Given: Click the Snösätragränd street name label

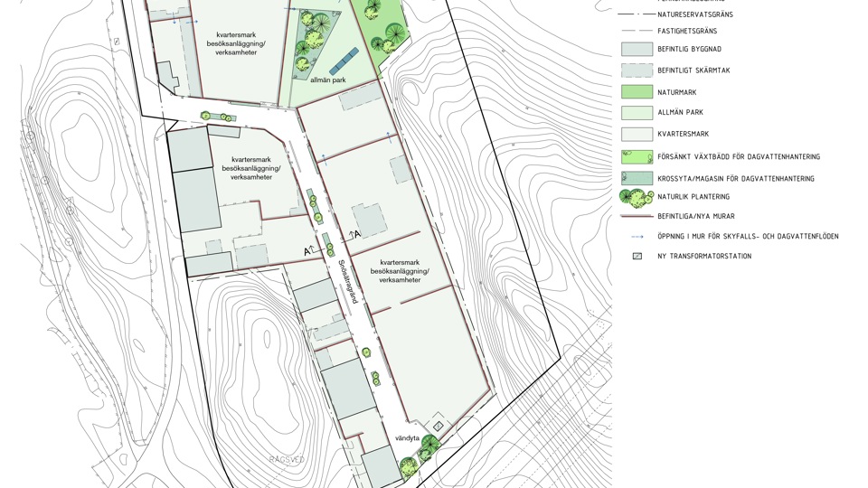Looking at the screenshot, I should pos(348,282).
